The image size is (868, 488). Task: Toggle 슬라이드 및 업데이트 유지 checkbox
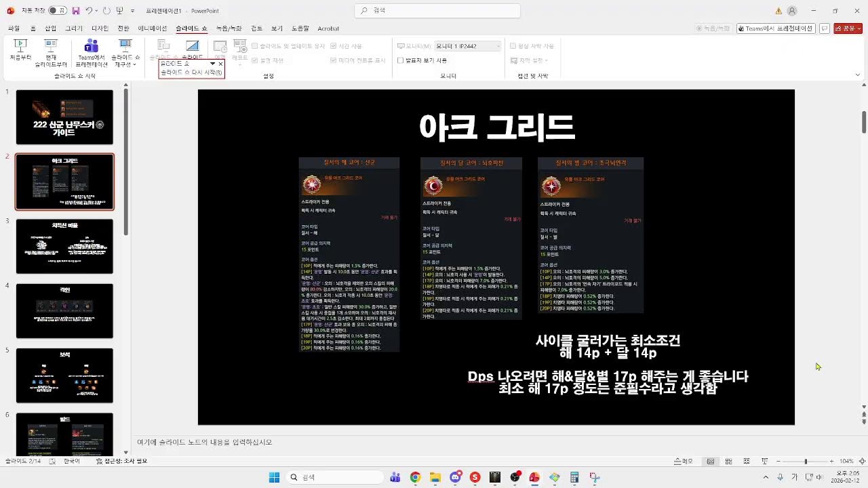pyautogui.click(x=255, y=46)
